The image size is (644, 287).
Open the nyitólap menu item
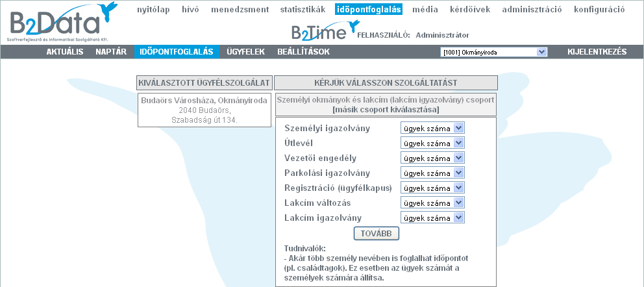(155, 10)
